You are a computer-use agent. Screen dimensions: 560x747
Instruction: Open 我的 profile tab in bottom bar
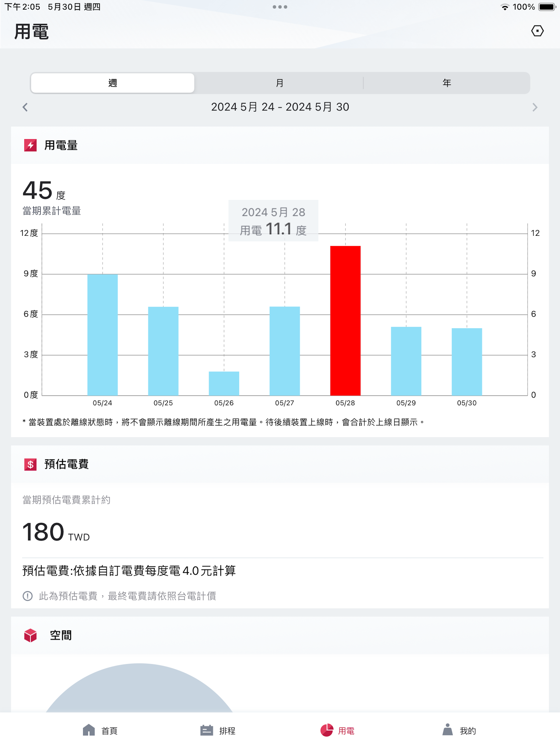click(459, 730)
